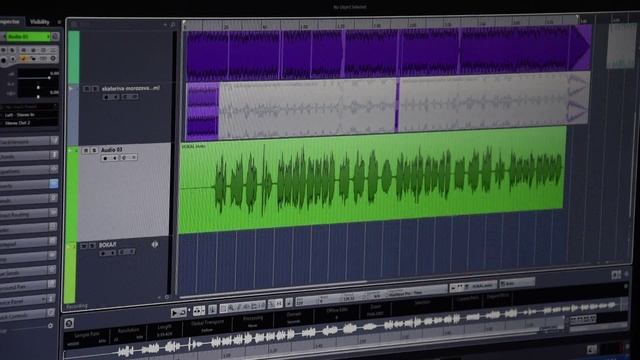Screen dimensions: 640x360
Task: Open the editor icon at lower zone corner
Action: (x=69, y=323)
